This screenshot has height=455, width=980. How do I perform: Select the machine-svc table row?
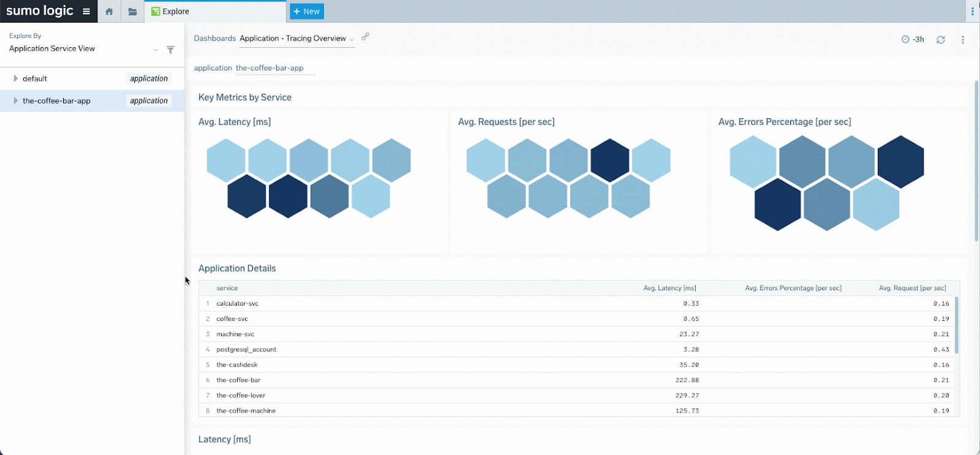235,334
